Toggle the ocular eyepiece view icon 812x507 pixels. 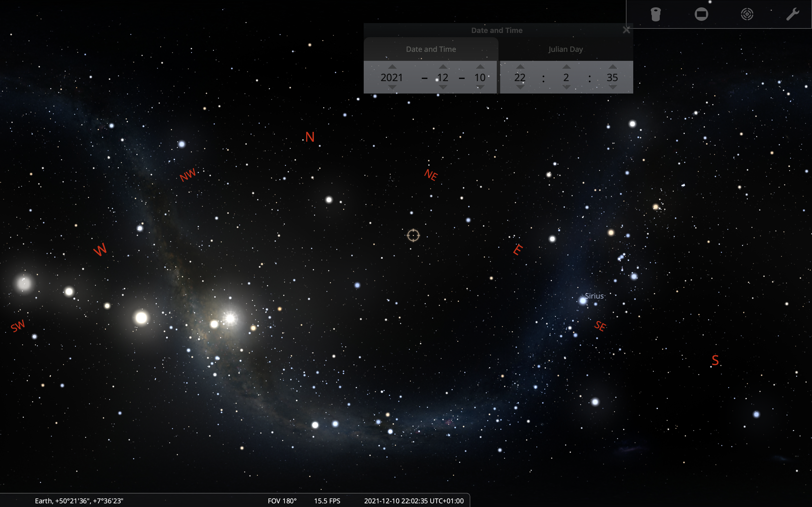pos(655,14)
